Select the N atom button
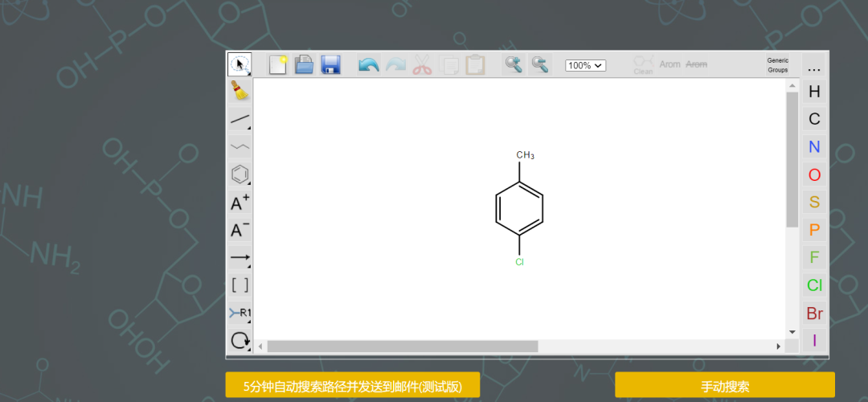Viewport: 868px width, 402px height. [x=814, y=147]
